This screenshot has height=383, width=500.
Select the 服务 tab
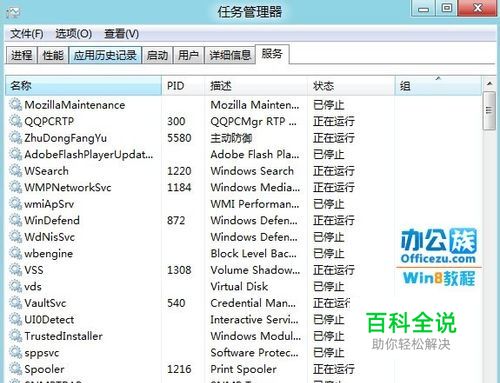pyautogui.click(x=272, y=54)
